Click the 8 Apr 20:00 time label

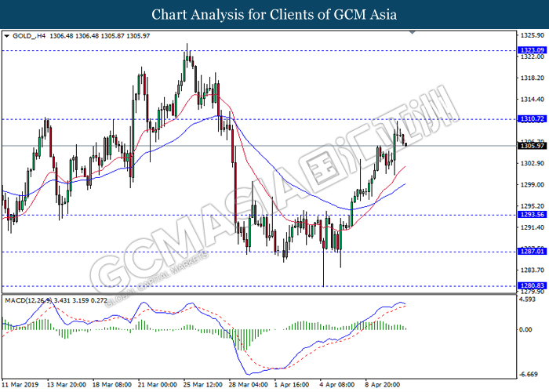click(x=383, y=385)
